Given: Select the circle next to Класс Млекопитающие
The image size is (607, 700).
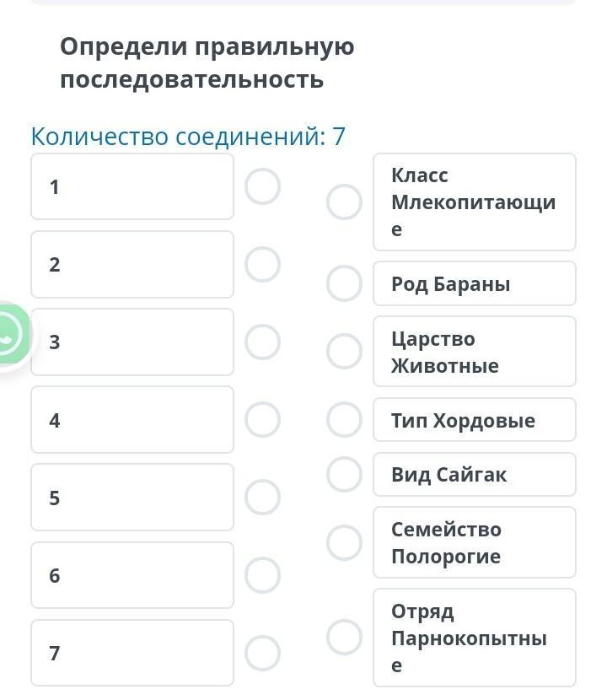Looking at the screenshot, I should coord(344,202).
